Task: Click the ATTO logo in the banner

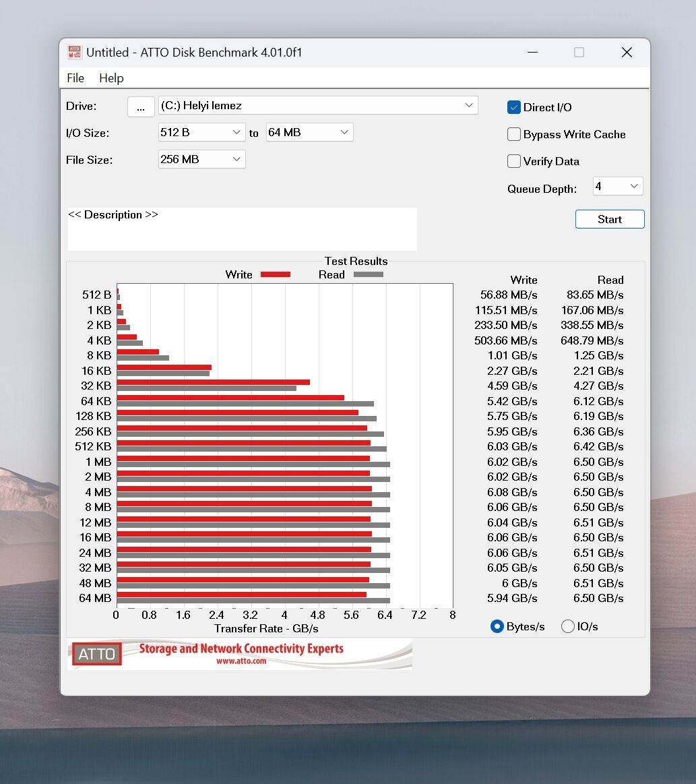Action: coord(97,654)
